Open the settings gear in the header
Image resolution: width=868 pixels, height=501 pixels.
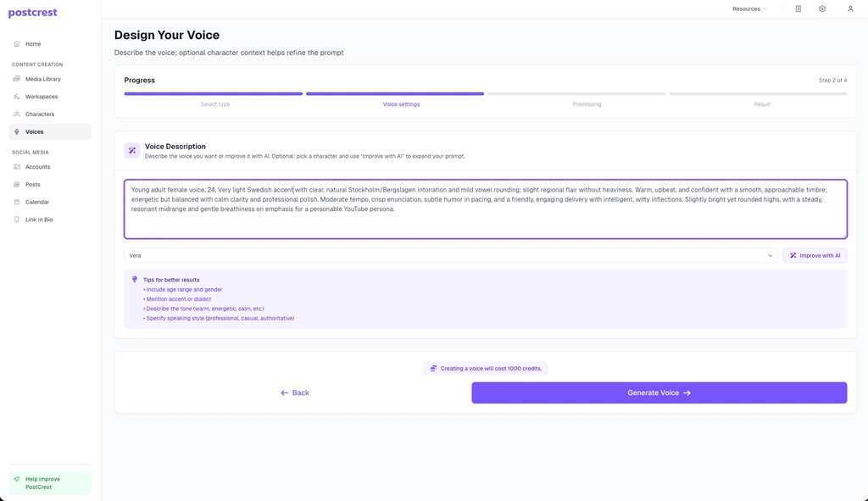821,8
